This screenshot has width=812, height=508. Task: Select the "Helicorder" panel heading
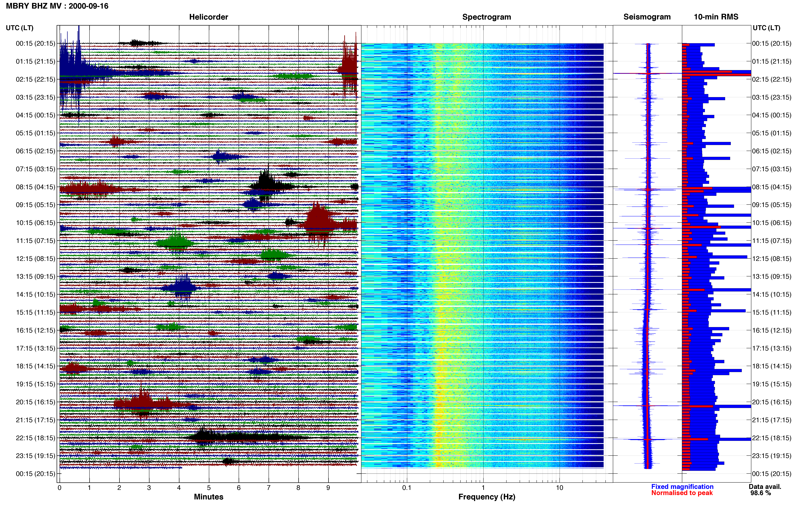click(x=209, y=17)
